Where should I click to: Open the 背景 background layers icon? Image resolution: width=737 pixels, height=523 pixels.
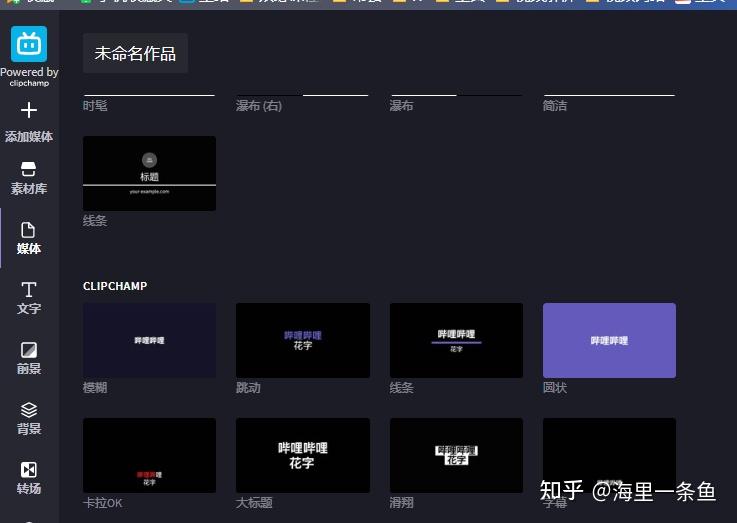[x=29, y=410]
